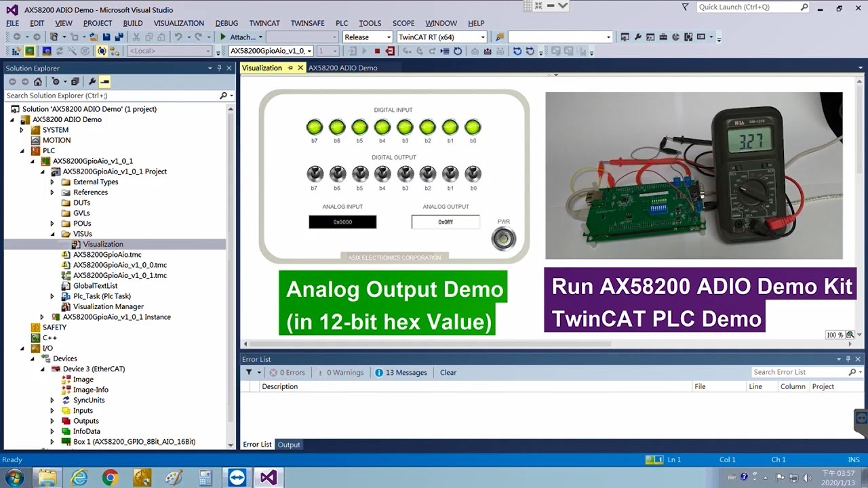Switch to the Output tab at bottom
868x488 pixels.
pyautogui.click(x=289, y=445)
